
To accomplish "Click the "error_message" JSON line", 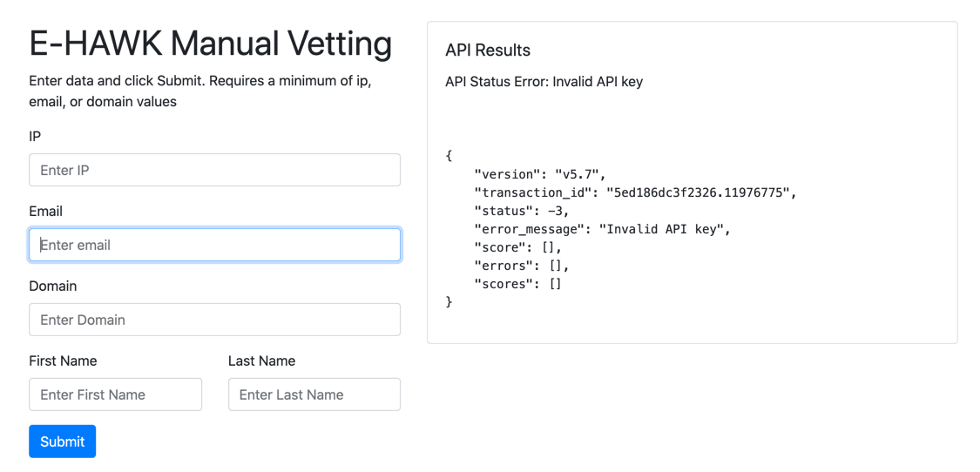I will (x=603, y=229).
